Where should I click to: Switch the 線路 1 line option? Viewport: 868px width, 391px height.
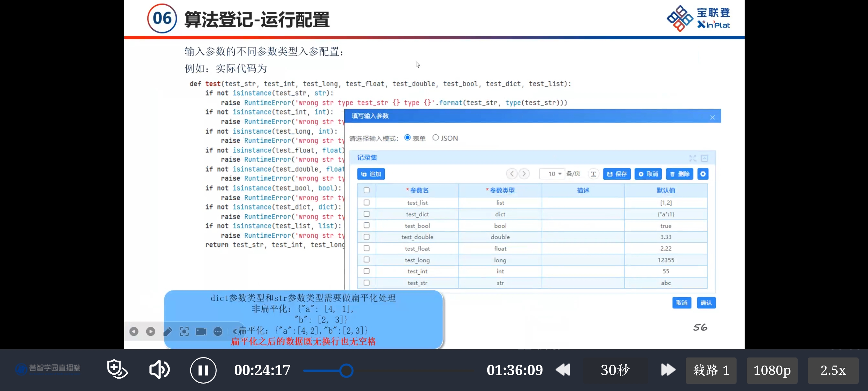coord(711,371)
